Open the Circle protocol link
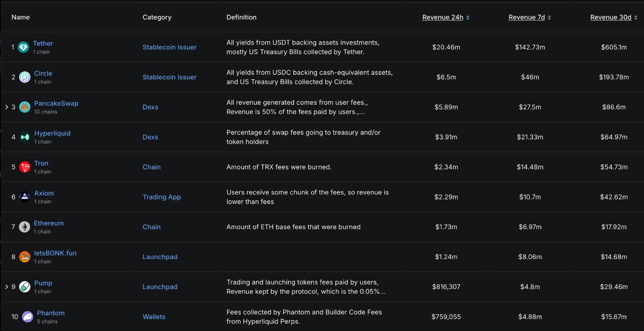This screenshot has width=644, height=331. tap(43, 74)
